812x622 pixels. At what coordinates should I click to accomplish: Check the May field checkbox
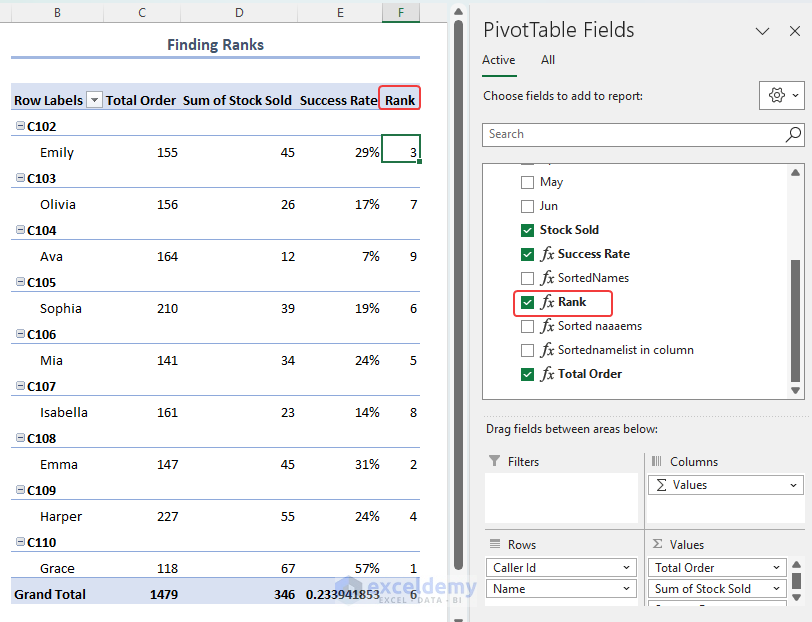(527, 182)
